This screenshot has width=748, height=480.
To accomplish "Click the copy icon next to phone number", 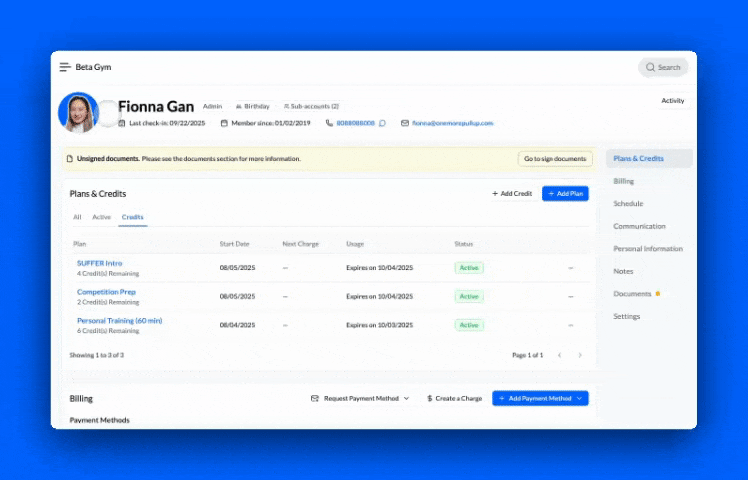I will coord(382,123).
